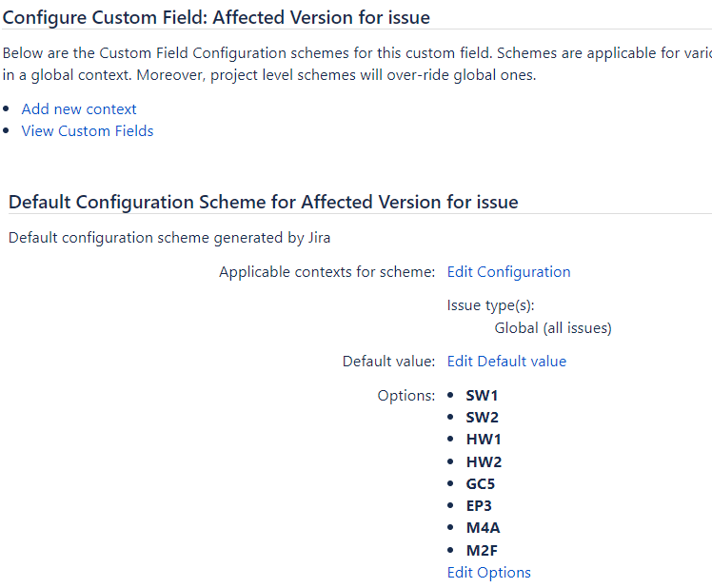Click the Edit Default value link
Screen dimensions: 712x588
click(506, 362)
